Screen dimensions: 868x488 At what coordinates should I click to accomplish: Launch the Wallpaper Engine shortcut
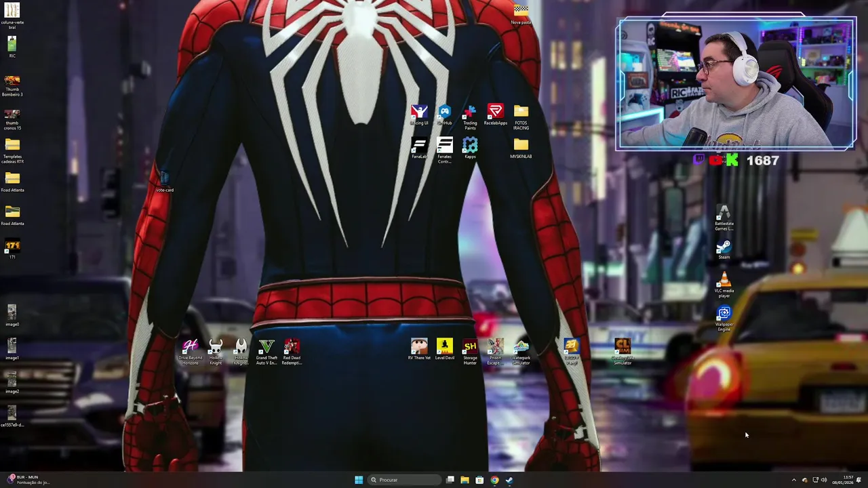pyautogui.click(x=724, y=319)
